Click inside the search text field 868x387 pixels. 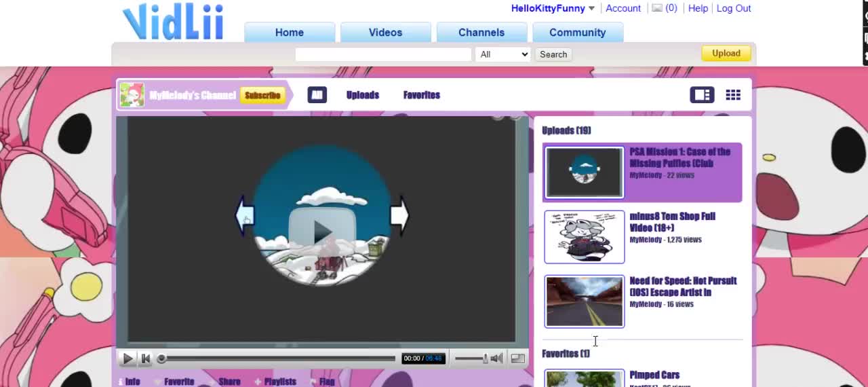coord(383,54)
